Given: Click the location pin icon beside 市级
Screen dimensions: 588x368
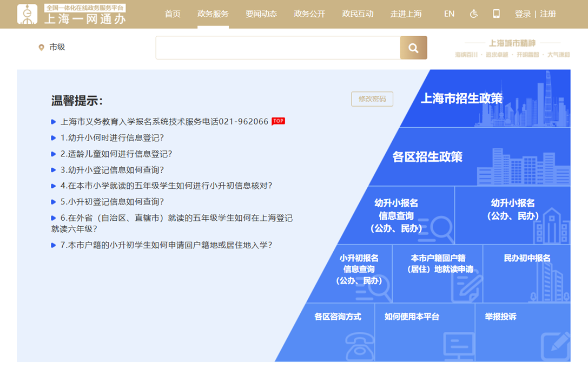Looking at the screenshot, I should click(x=41, y=48).
